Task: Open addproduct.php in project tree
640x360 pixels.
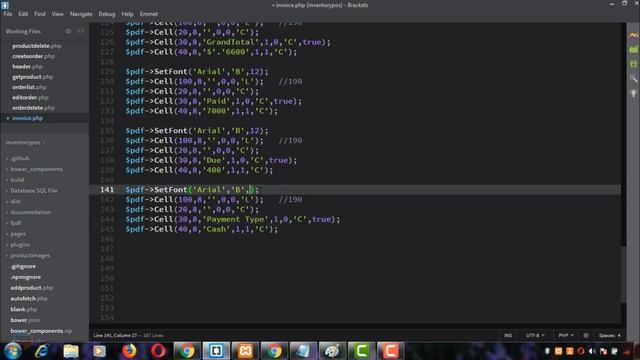Action: pyautogui.click(x=31, y=288)
